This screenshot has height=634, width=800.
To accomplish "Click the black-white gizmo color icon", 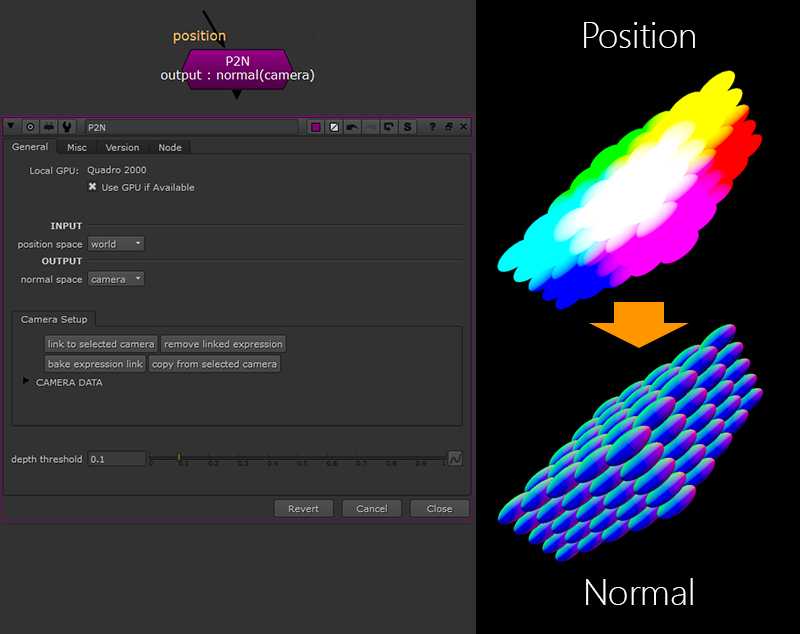I will point(334,127).
